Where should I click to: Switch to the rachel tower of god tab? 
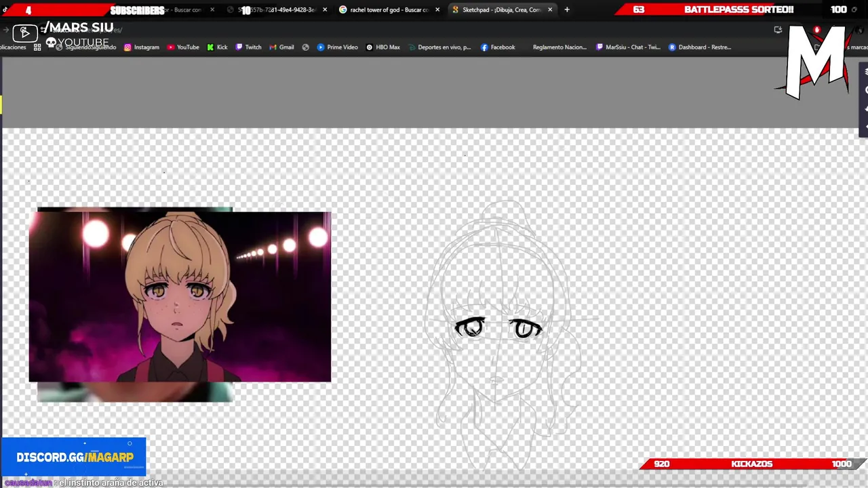388,9
